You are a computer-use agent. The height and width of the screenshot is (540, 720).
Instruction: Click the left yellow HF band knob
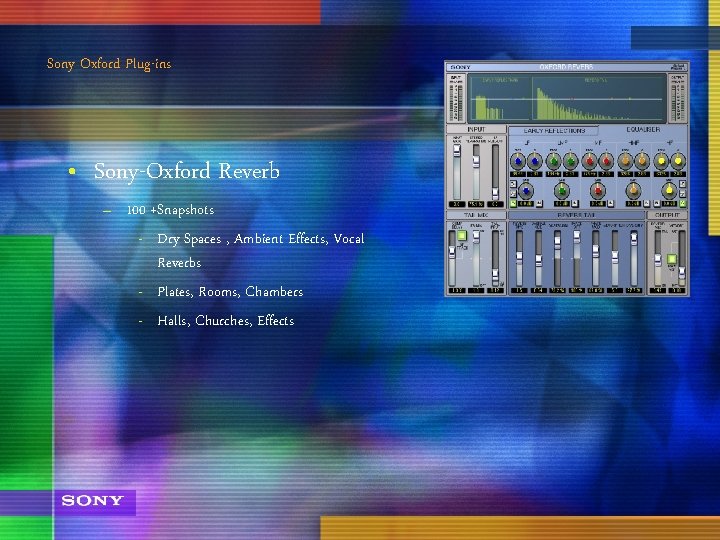tap(661, 161)
